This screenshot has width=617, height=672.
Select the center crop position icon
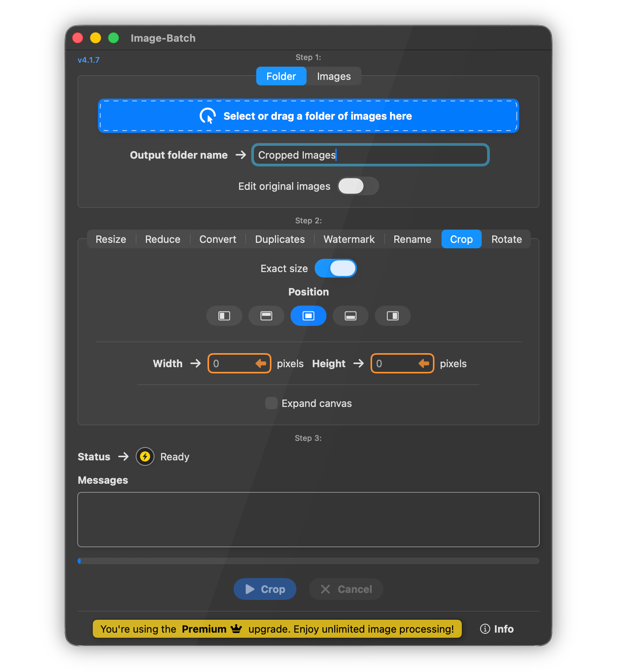click(308, 316)
